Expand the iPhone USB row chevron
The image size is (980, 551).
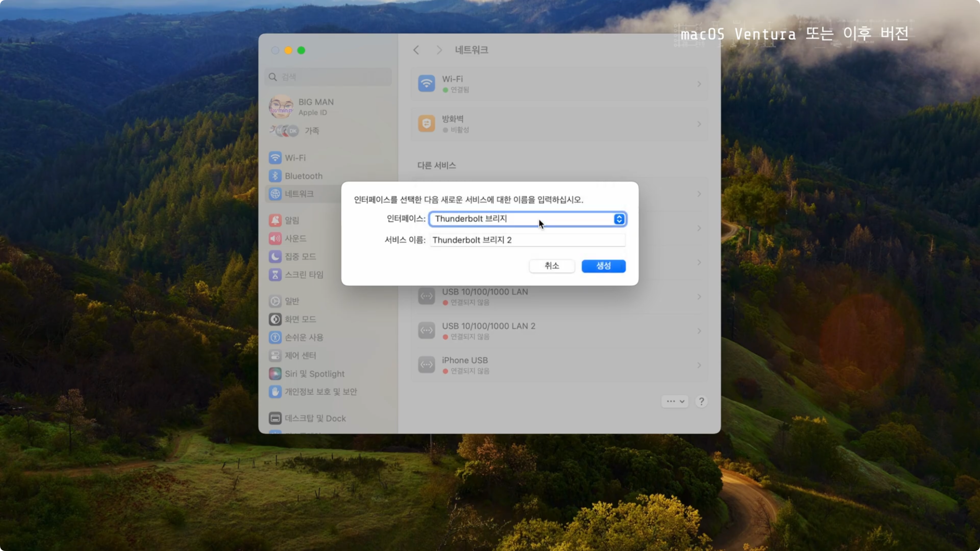(x=699, y=365)
